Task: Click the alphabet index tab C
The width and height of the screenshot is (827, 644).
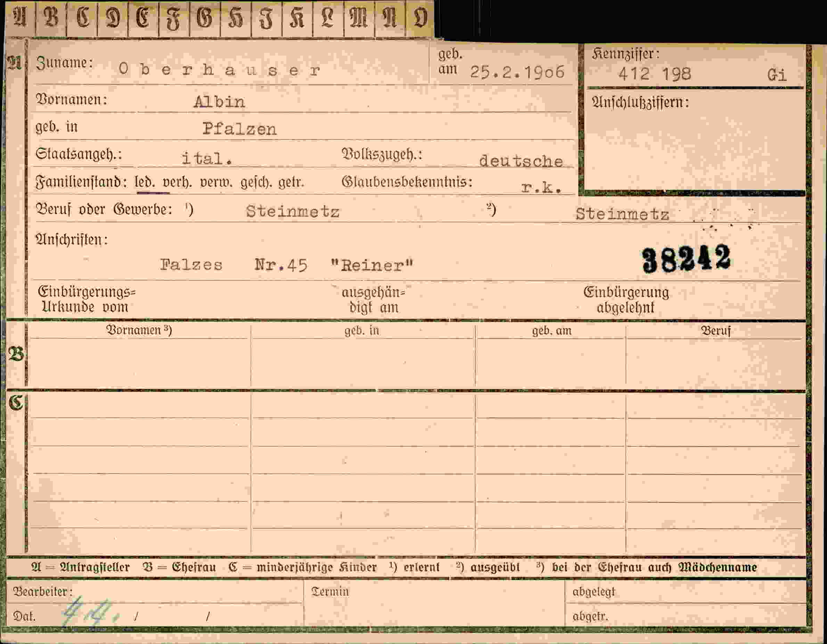Action: tap(82, 18)
